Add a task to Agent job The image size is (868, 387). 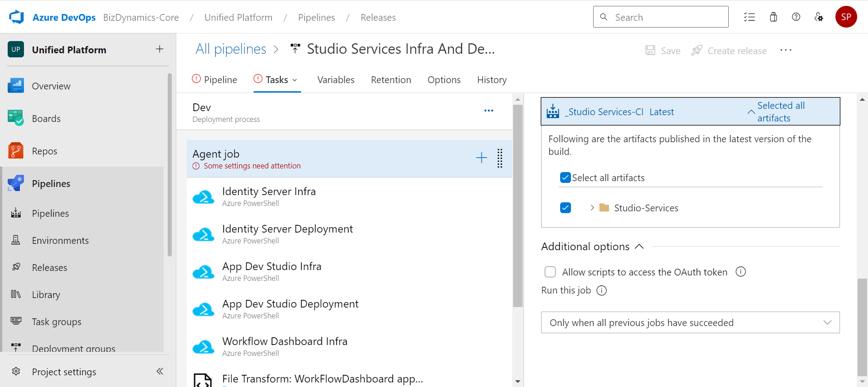click(x=481, y=158)
